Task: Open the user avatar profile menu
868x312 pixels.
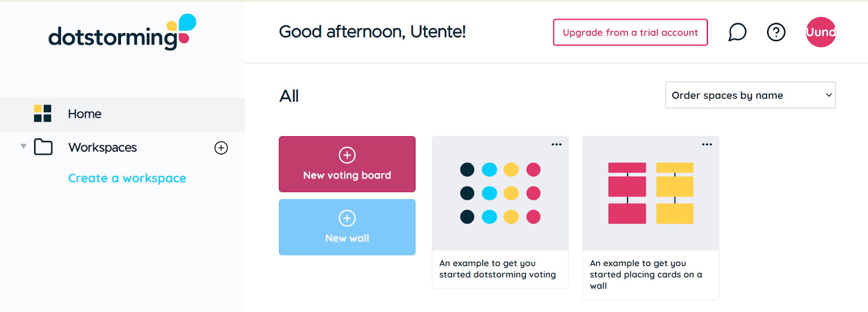Action: (x=821, y=32)
